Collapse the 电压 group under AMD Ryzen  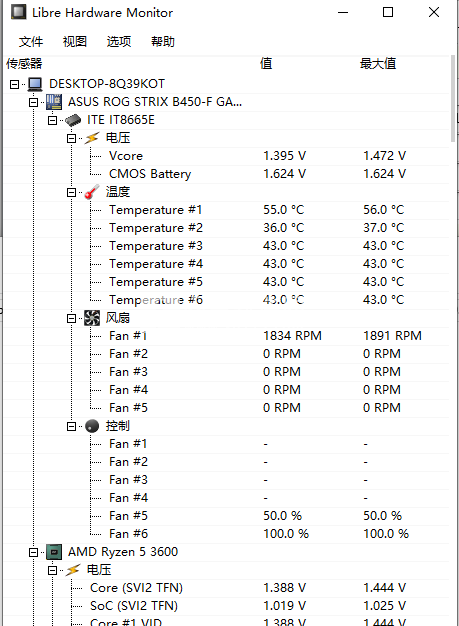[x=52, y=571]
